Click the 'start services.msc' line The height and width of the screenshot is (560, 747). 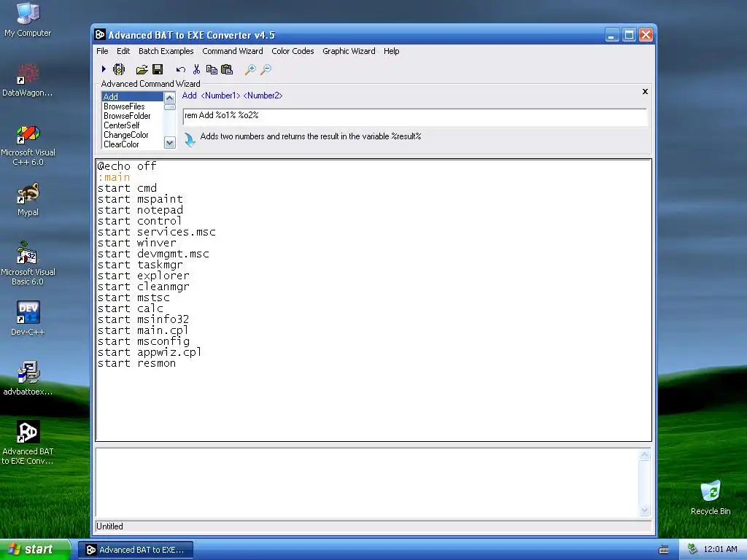click(x=156, y=232)
